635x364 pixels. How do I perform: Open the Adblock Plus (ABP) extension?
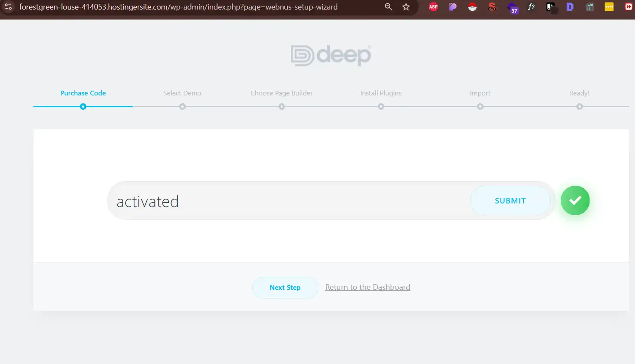pyautogui.click(x=433, y=7)
